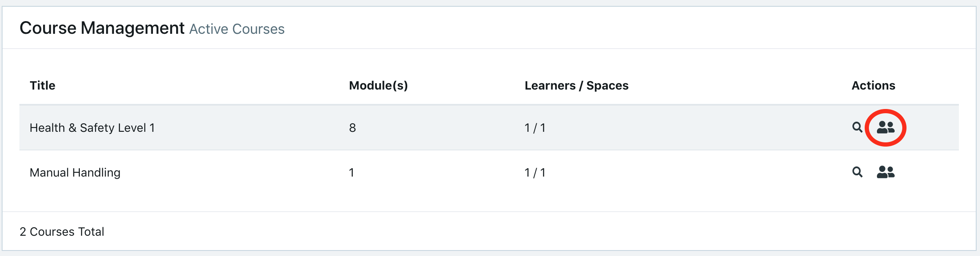Viewport: 980px width, 256px height.
Task: Click the Course Management heading
Action: pos(102,28)
